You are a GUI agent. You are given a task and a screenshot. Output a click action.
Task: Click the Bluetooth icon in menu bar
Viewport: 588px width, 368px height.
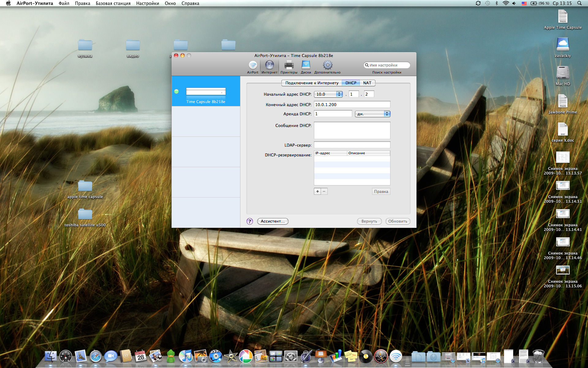tap(496, 3)
